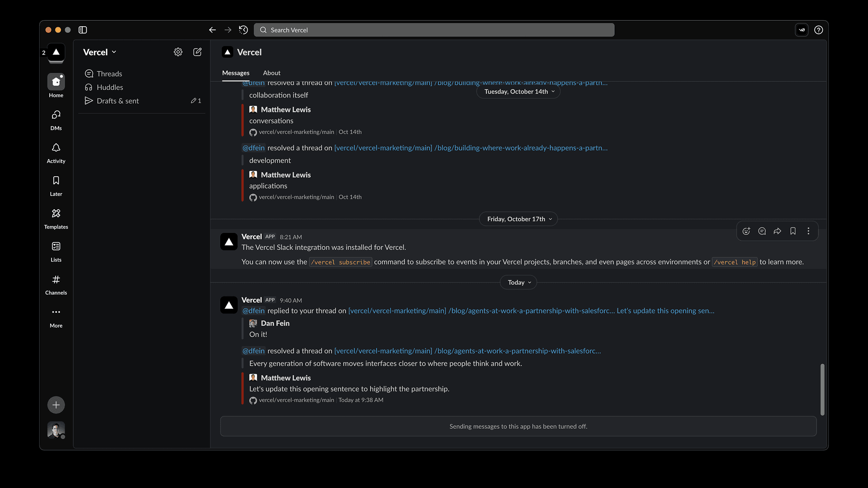
Task: Click the new message compose icon
Action: tap(198, 52)
